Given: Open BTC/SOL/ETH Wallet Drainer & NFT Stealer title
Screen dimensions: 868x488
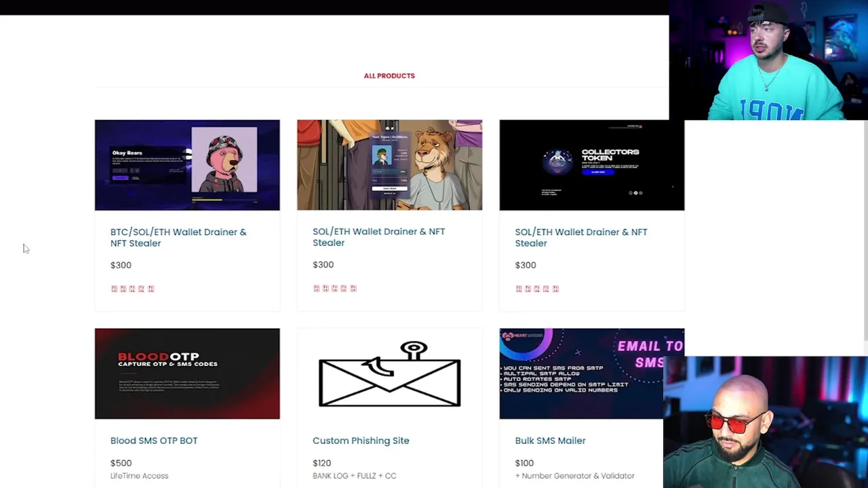Looking at the screenshot, I should (x=178, y=237).
